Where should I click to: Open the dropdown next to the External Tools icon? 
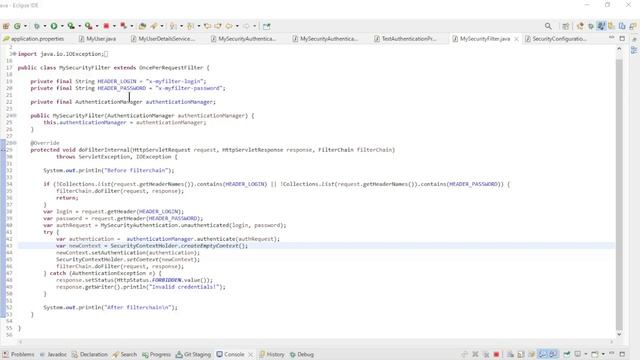(97, 26)
